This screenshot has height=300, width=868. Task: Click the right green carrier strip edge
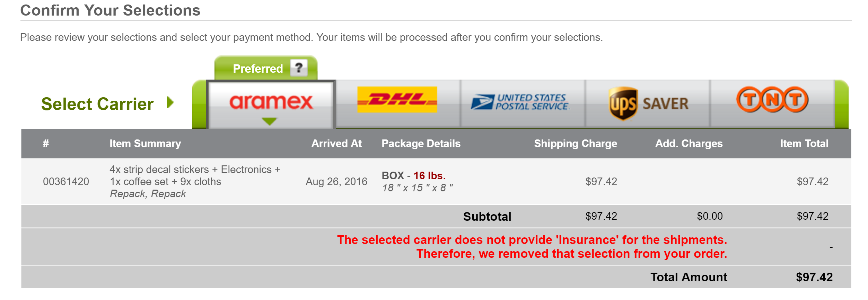841,104
